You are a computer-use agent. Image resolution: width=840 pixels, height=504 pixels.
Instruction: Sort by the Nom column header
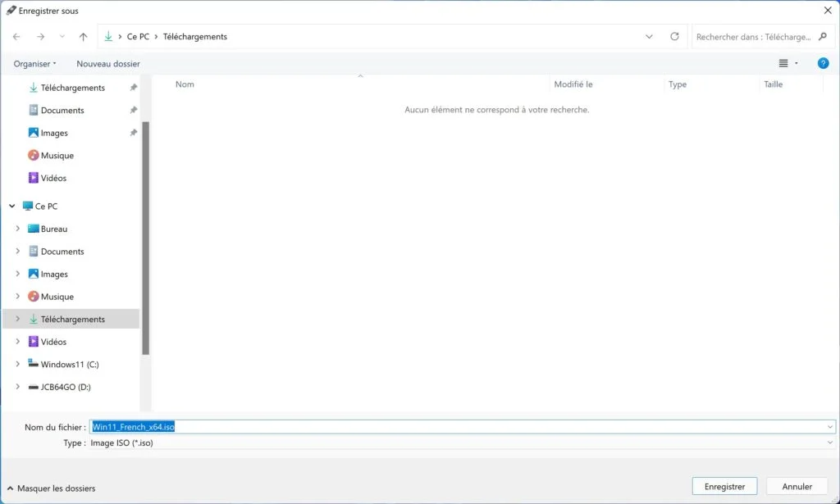(185, 84)
